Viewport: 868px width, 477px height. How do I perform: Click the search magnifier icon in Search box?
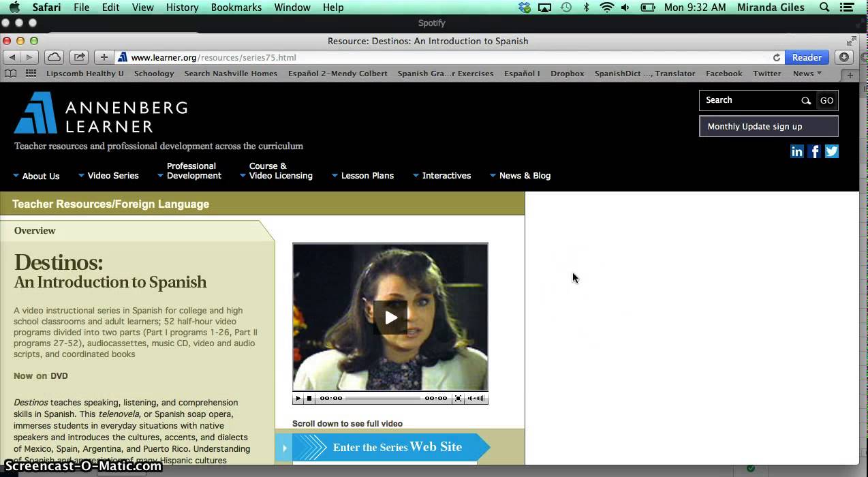tap(806, 100)
